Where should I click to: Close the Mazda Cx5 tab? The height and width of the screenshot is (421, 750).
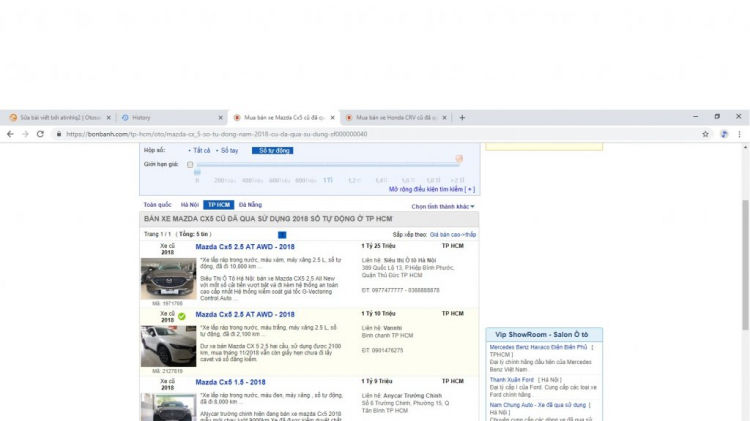pos(332,118)
